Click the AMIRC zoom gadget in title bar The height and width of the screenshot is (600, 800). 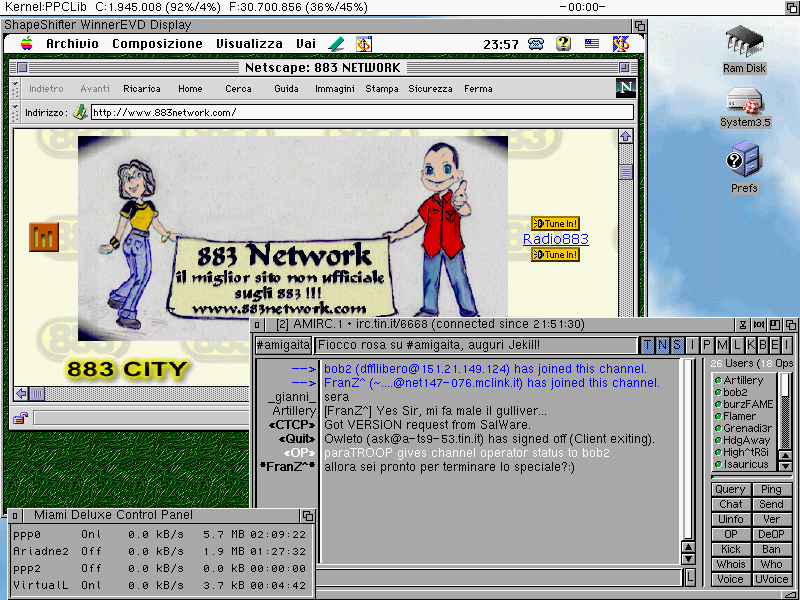pyautogui.click(x=774, y=324)
